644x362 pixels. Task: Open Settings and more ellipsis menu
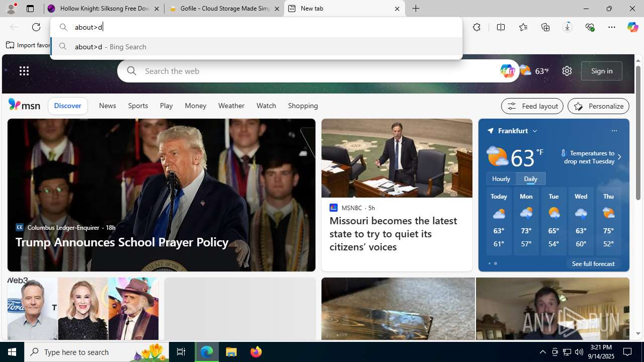612,27
